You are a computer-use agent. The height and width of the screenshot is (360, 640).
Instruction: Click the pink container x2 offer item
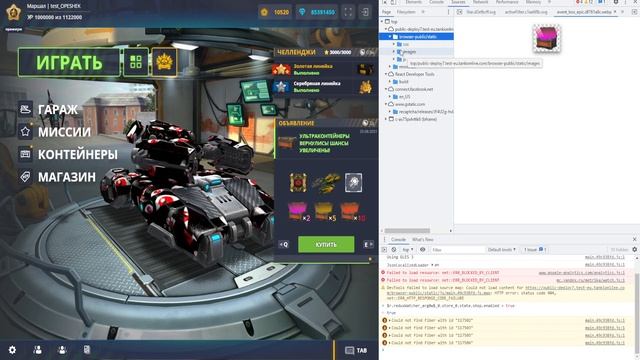(299, 211)
